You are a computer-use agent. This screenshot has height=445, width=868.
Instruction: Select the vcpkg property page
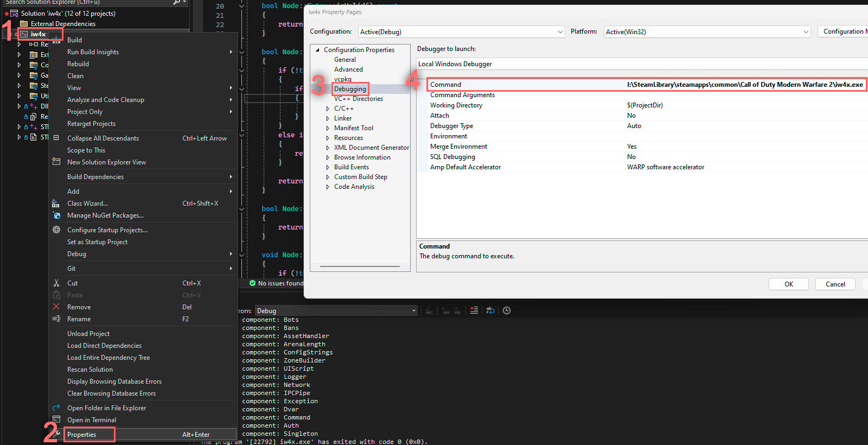(343, 79)
